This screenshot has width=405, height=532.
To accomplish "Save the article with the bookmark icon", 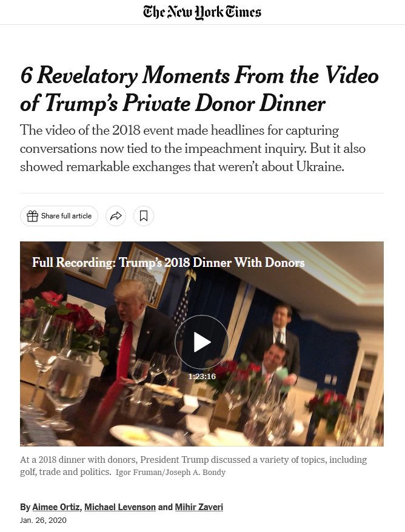I will tap(144, 216).
